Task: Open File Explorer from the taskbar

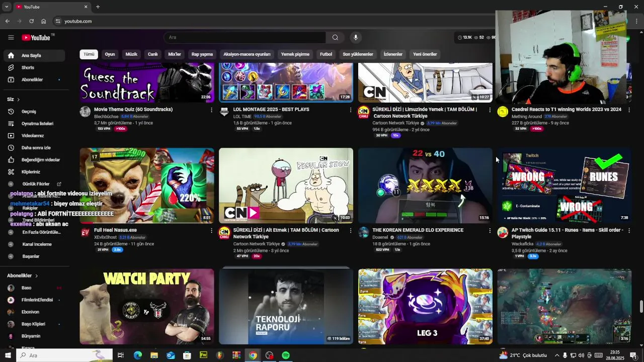Action: tap(154, 355)
